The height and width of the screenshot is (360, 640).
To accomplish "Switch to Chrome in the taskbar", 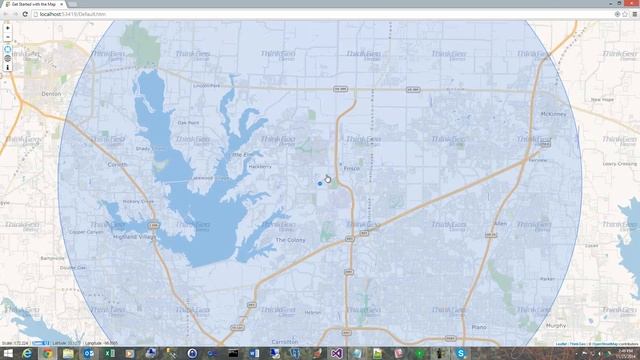I will tap(48, 353).
